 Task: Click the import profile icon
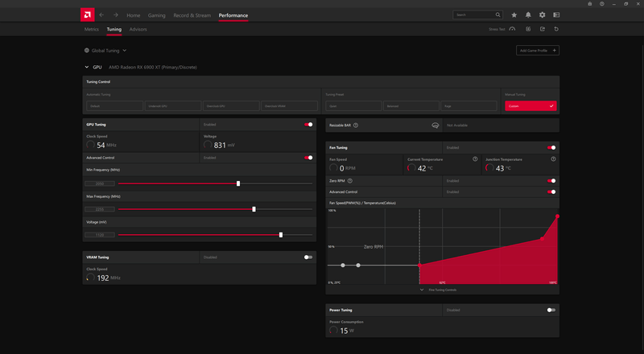(528, 29)
